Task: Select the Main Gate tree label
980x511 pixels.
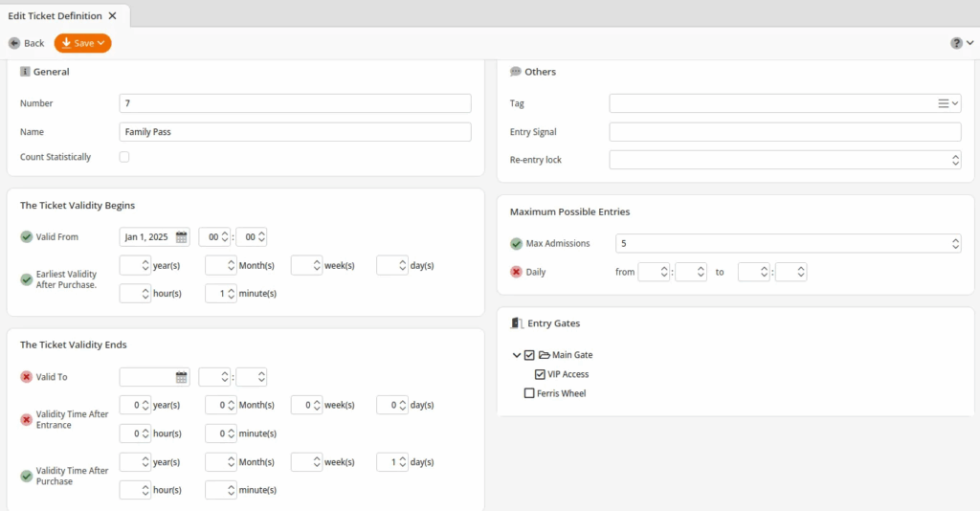Action: [x=572, y=355]
